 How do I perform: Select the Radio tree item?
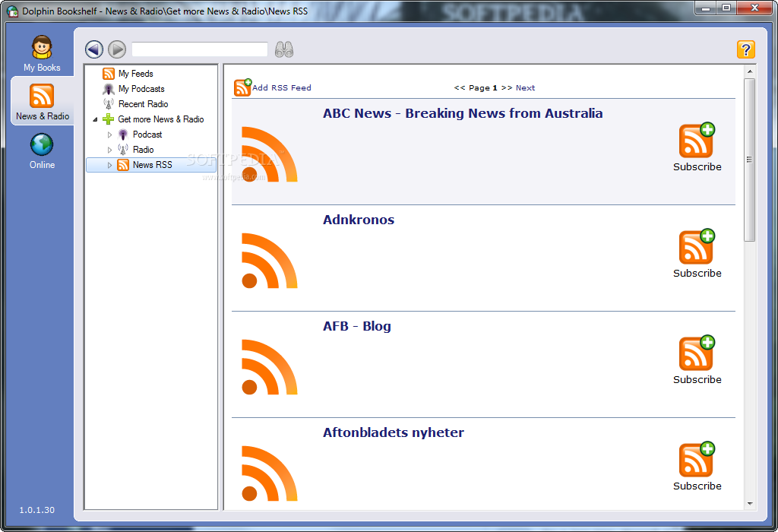tap(143, 150)
